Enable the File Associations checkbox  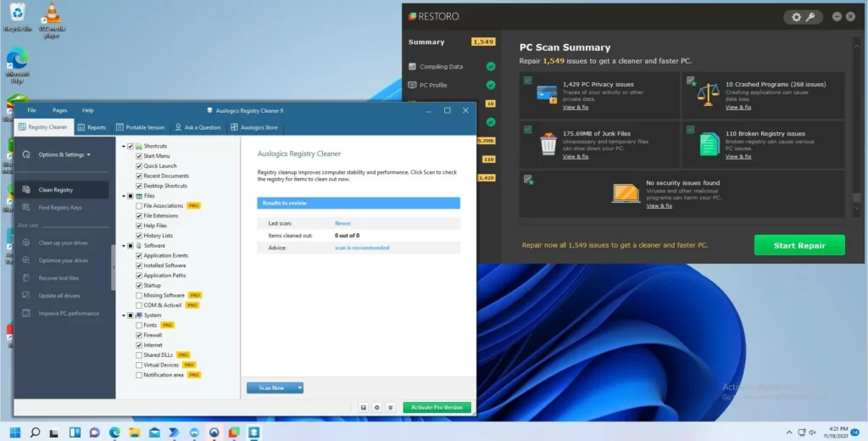tap(139, 206)
